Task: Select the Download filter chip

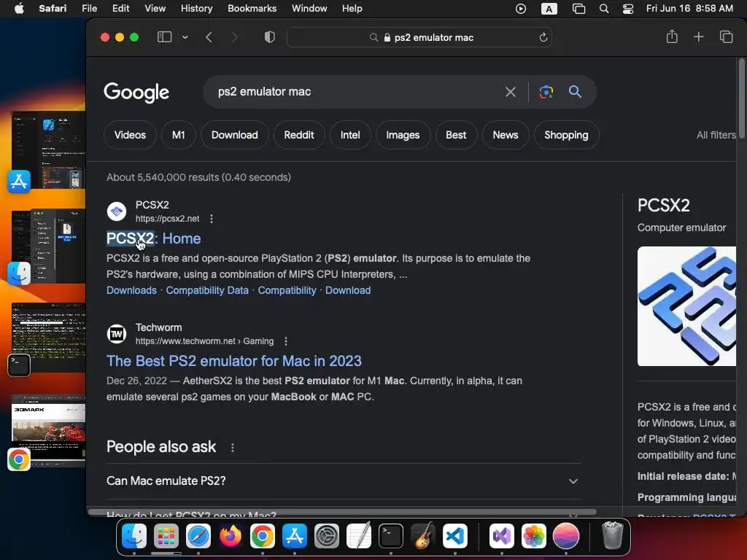Action: tap(234, 135)
